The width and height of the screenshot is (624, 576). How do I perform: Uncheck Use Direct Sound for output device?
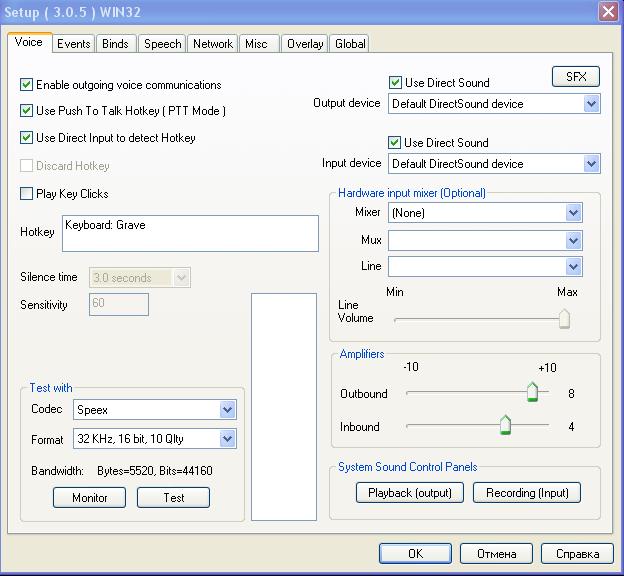[395, 83]
